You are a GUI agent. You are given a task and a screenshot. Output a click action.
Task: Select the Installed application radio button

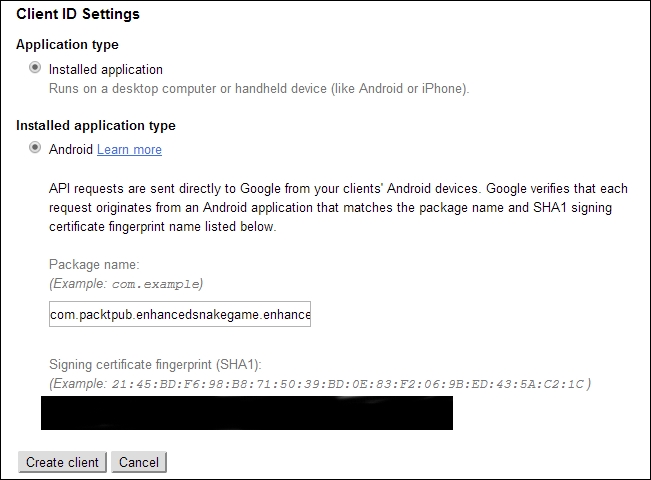(x=36, y=69)
